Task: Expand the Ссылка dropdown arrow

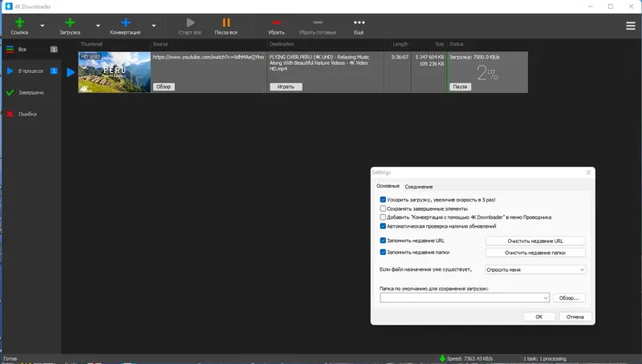Action: pyautogui.click(x=43, y=26)
